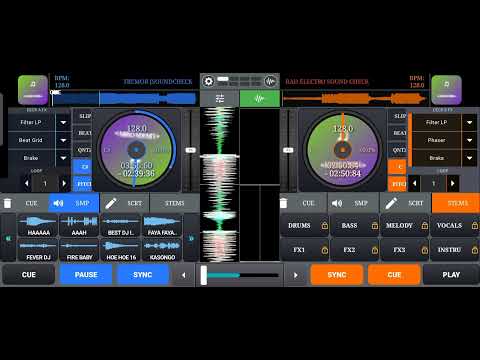Click the right deck speaker icon

(x=337, y=203)
